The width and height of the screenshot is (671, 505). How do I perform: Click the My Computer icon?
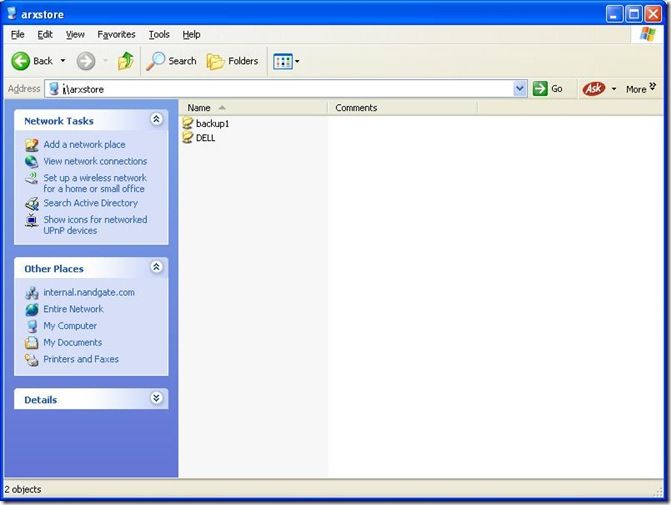click(31, 326)
